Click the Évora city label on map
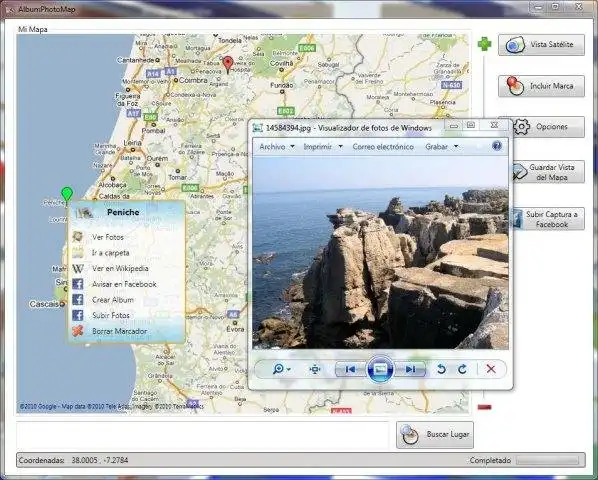 235,329
